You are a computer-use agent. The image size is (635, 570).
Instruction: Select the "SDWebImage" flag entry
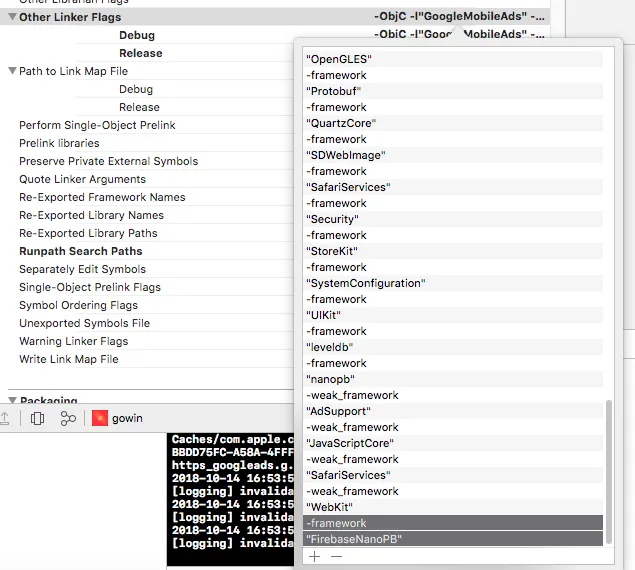pos(453,155)
